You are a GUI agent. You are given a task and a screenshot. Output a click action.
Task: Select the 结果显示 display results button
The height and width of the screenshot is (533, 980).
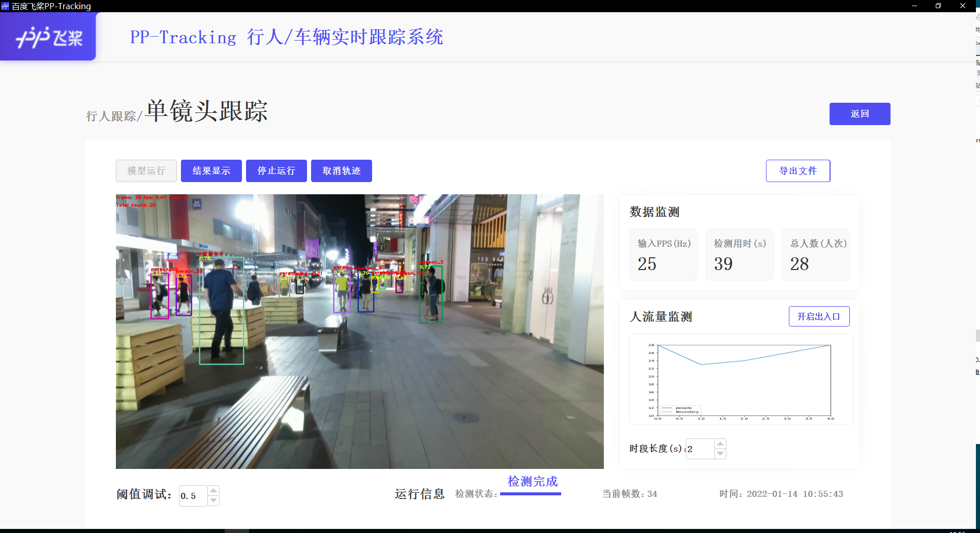[211, 170]
